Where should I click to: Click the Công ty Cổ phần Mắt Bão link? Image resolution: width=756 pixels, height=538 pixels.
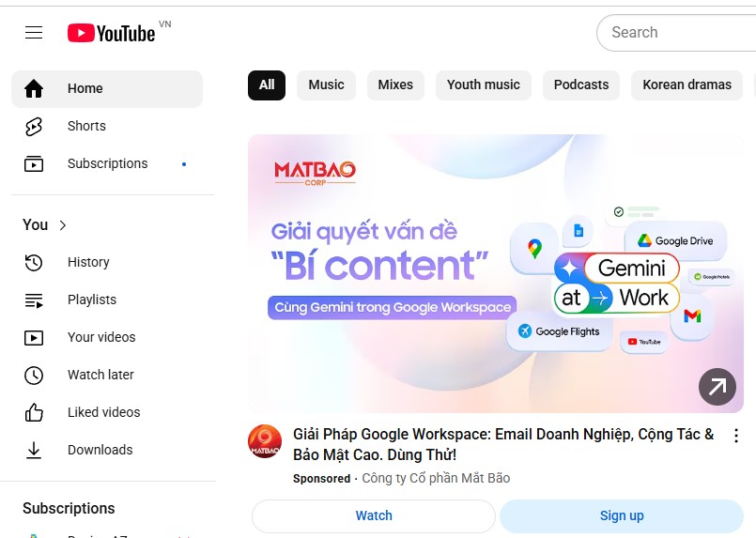point(436,478)
